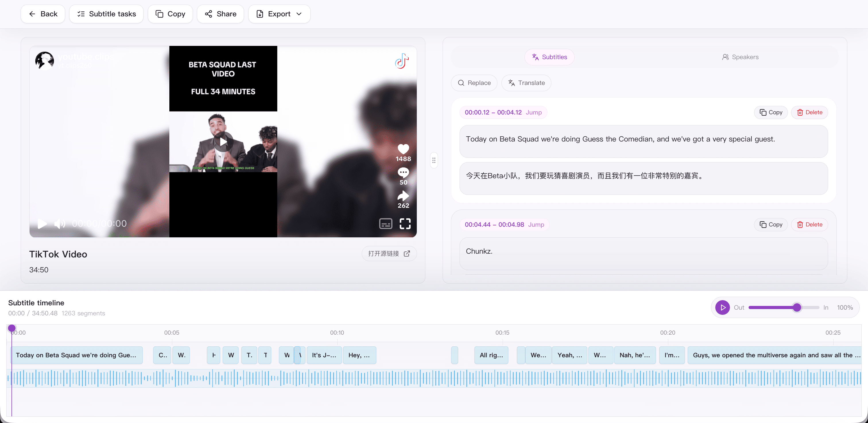The width and height of the screenshot is (868, 423).
Task: Select 'Today on Beta Squad' timeline segment
Action: (x=77, y=355)
